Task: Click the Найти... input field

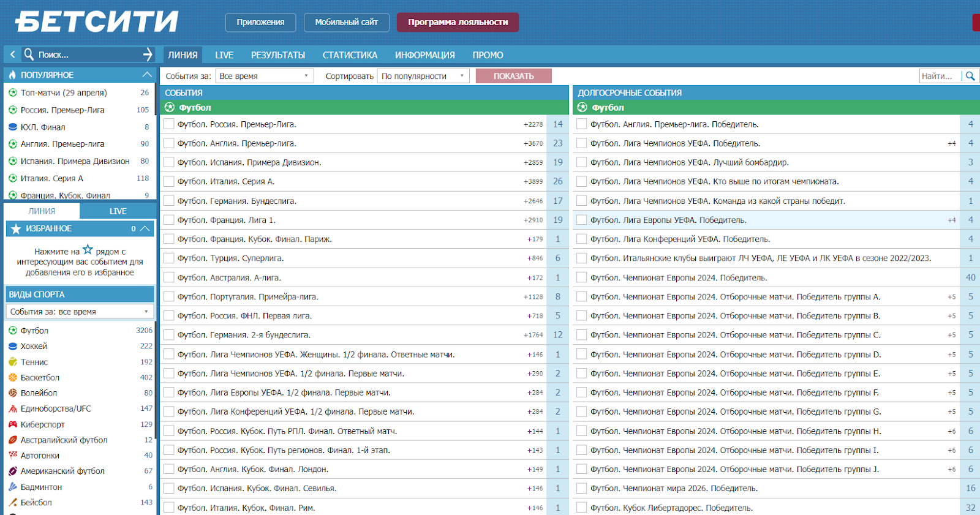Action: pyautogui.click(x=940, y=76)
